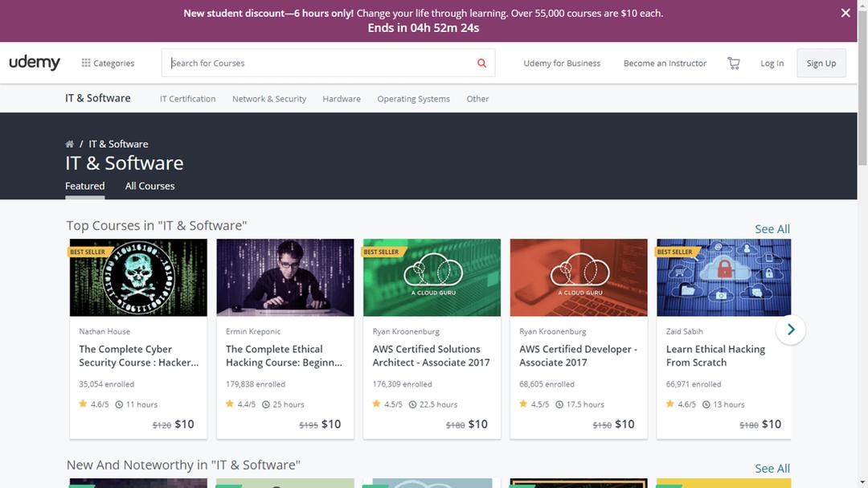Click title AWS Certified Solutions Architect - Associate 2017
868x488 pixels.
point(432,355)
